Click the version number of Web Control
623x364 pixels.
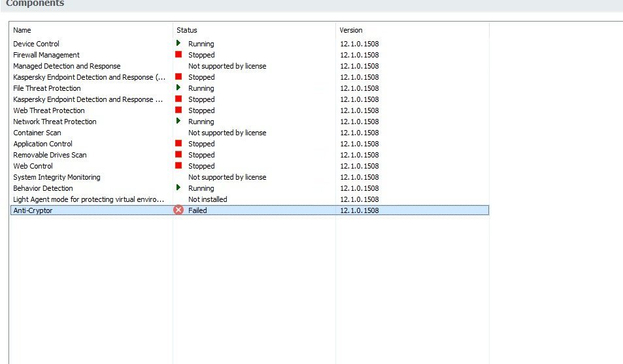click(x=359, y=166)
